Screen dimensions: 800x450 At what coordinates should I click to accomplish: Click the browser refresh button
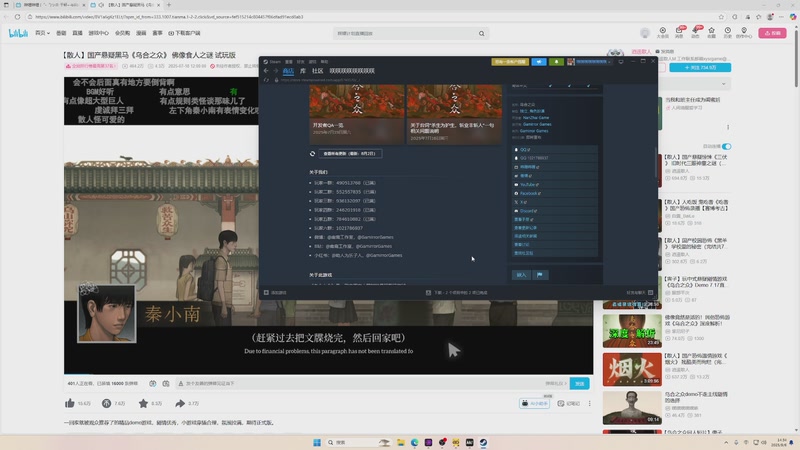point(17,17)
